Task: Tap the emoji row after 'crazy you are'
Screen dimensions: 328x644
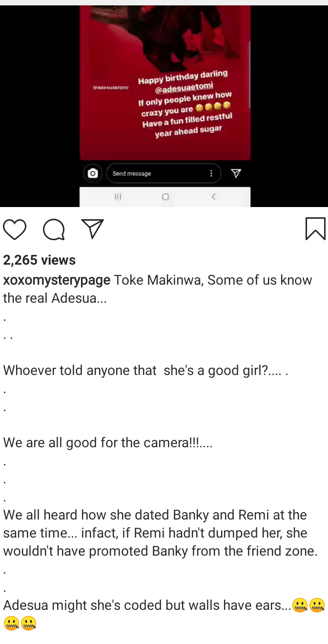Action: 213,106
